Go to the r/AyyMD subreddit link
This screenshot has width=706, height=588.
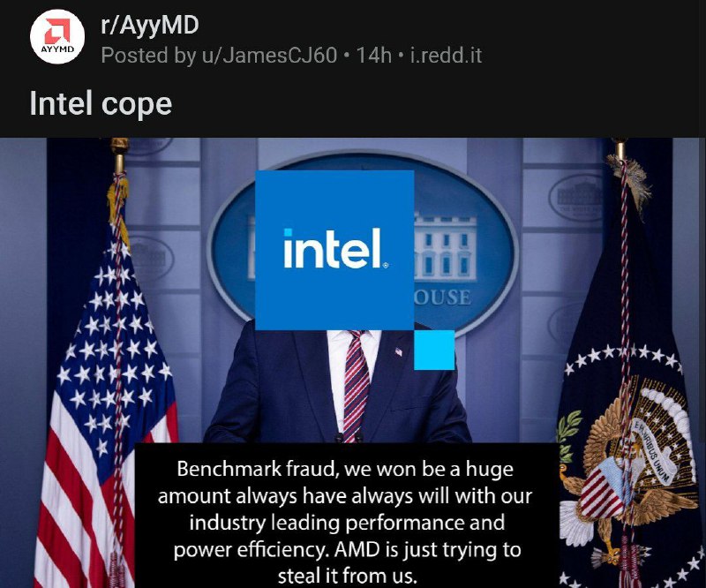coord(149,26)
